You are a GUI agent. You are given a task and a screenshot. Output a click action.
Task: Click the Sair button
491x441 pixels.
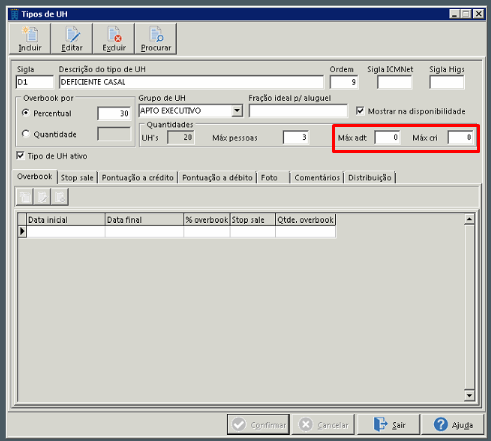tap(388, 425)
